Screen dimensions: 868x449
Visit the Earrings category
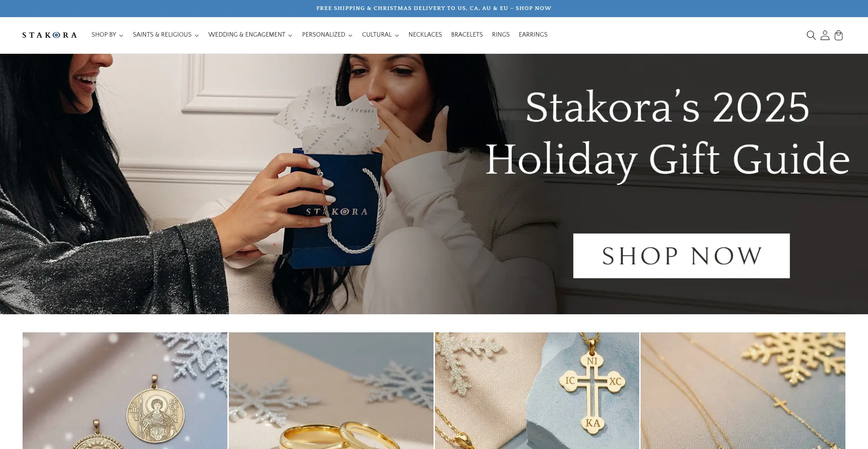(x=533, y=35)
